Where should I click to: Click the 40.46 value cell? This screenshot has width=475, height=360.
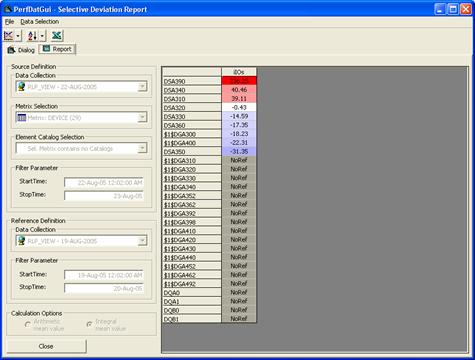239,90
